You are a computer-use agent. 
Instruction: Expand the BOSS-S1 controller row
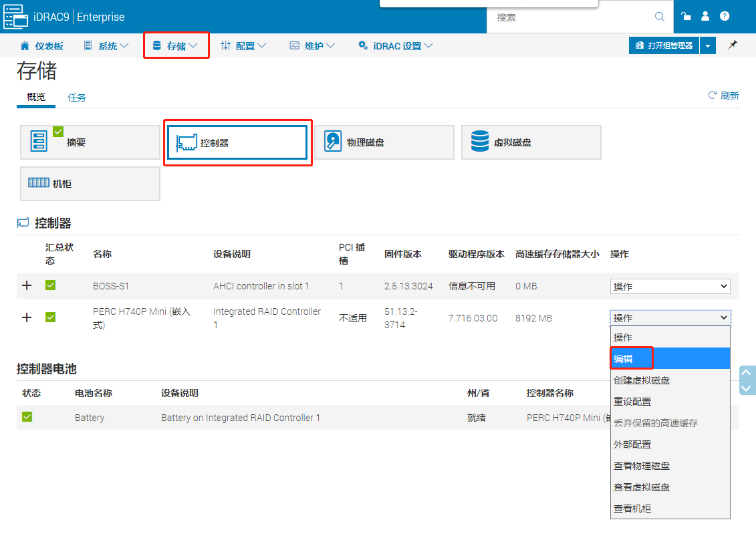pos(27,285)
